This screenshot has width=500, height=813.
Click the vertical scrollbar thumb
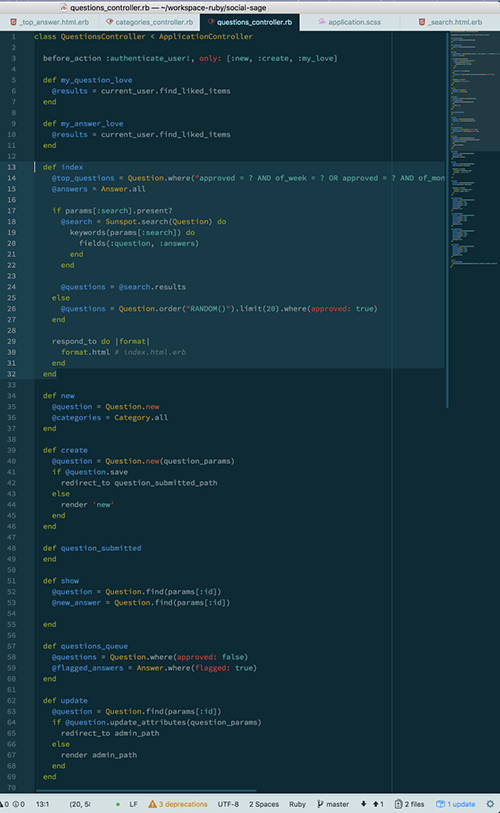[447, 220]
